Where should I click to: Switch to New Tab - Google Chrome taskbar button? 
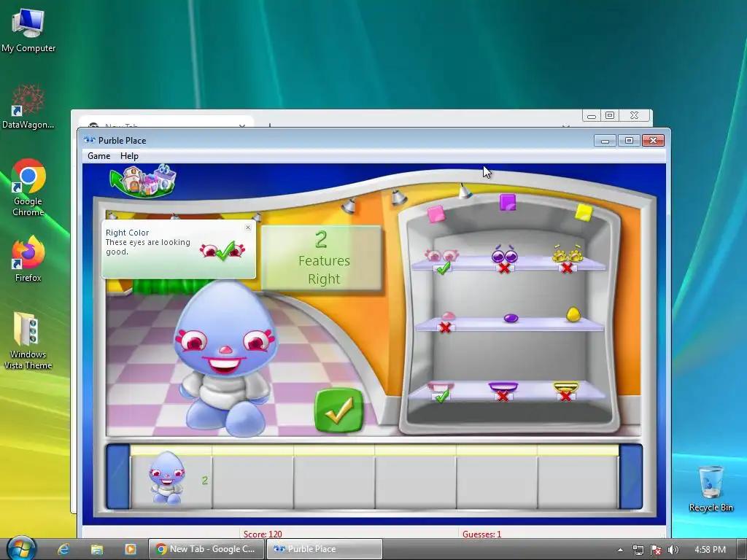(206, 549)
